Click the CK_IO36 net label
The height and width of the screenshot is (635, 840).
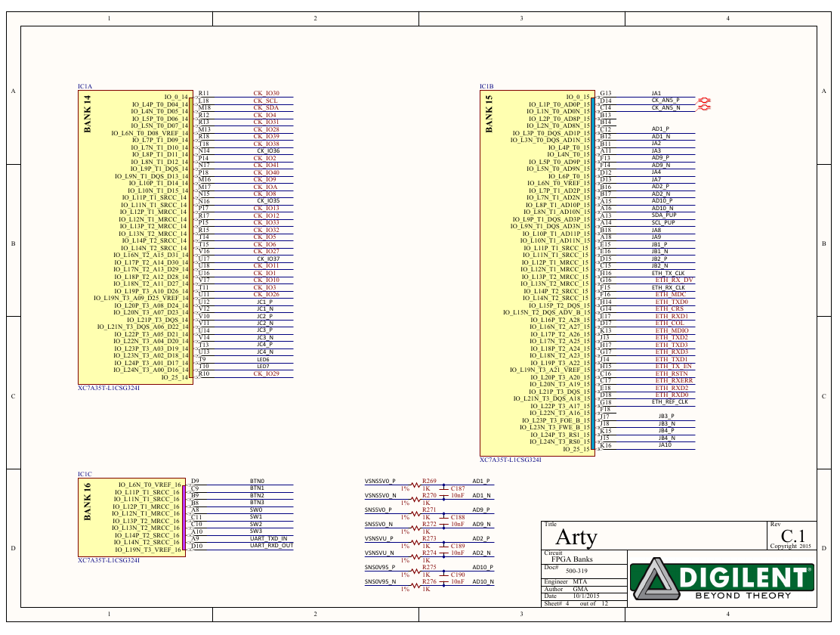click(x=268, y=151)
